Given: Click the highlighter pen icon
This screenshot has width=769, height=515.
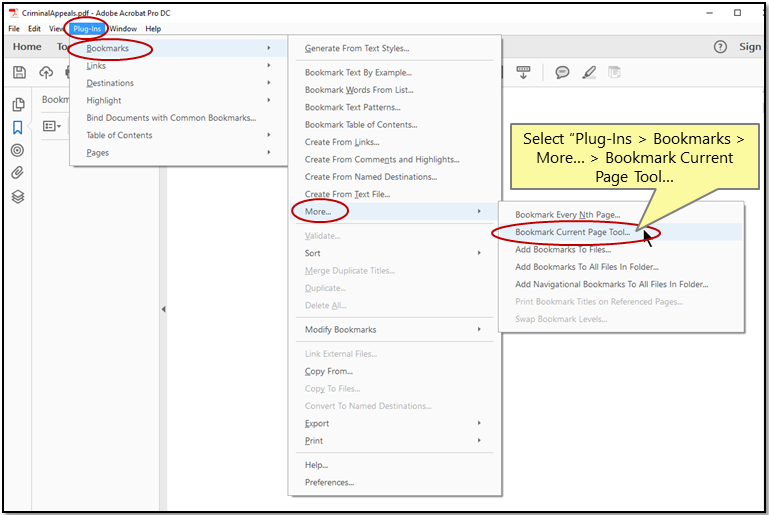Looking at the screenshot, I should click(x=589, y=73).
